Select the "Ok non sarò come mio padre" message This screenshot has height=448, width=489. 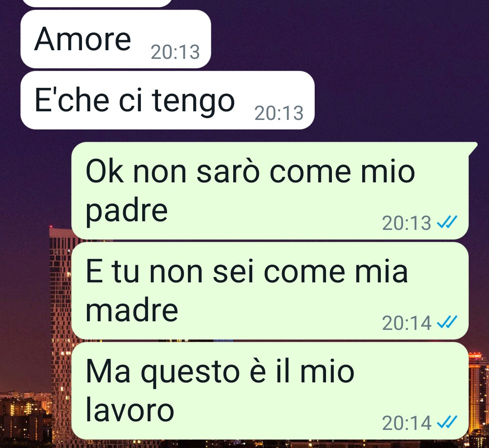point(270,191)
